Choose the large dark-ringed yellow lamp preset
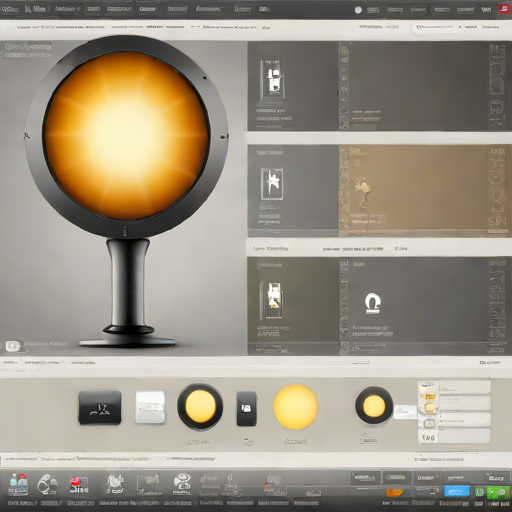This screenshot has height=512, width=512. click(x=200, y=407)
